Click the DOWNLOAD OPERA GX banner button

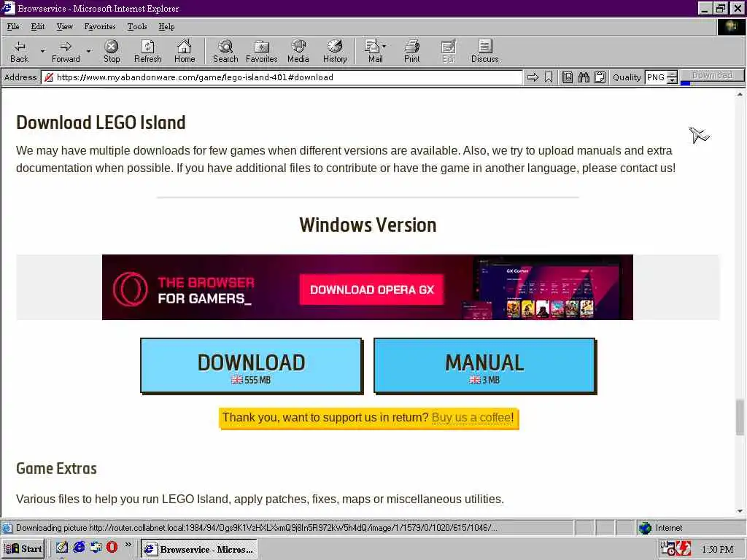[x=371, y=289]
